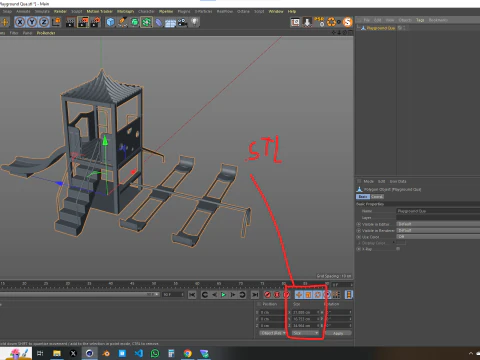Switch to Coord attributes tab
480x360 pixels.
point(377,197)
